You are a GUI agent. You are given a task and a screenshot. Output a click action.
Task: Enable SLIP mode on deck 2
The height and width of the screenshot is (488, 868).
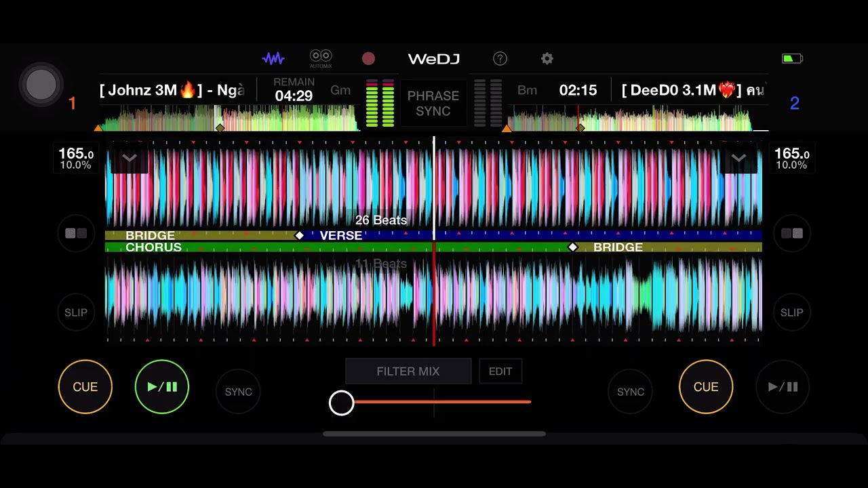[792, 312]
